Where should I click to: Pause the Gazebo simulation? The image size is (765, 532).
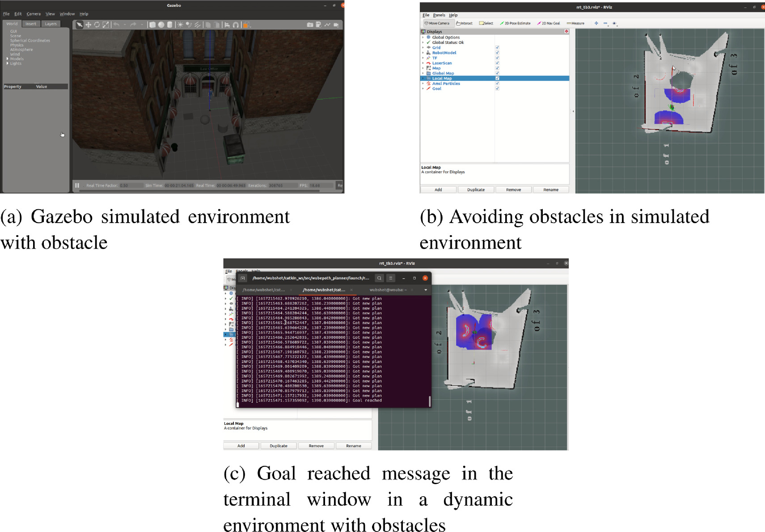(x=77, y=185)
